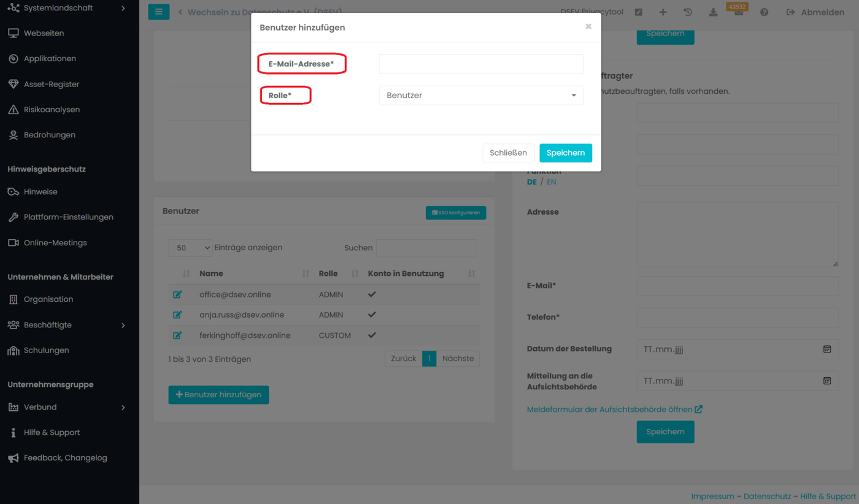Screen dimensions: 859x504
Task: Click edit icon for office@dsev.online
Action: pos(177,294)
